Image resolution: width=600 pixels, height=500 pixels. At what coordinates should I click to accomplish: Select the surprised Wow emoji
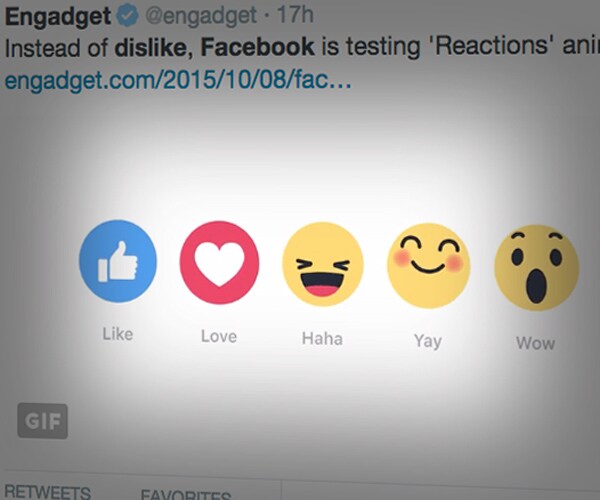pos(536,267)
